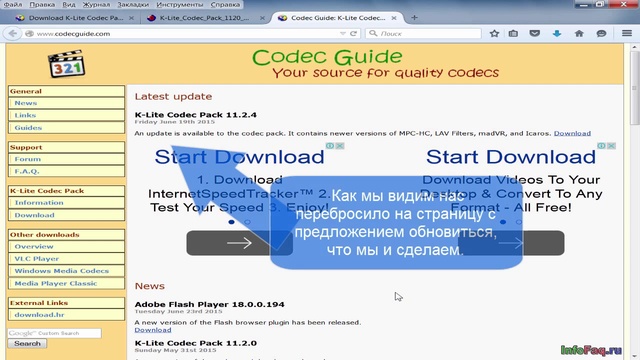Switch to K-Lite_Codec_Pack_1120 tab
This screenshot has height=360, width=640.
coord(204,18)
